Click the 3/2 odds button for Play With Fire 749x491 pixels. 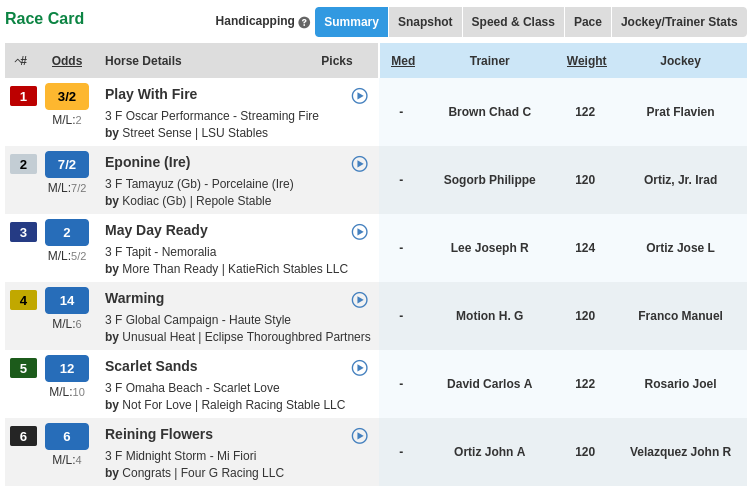tap(67, 96)
